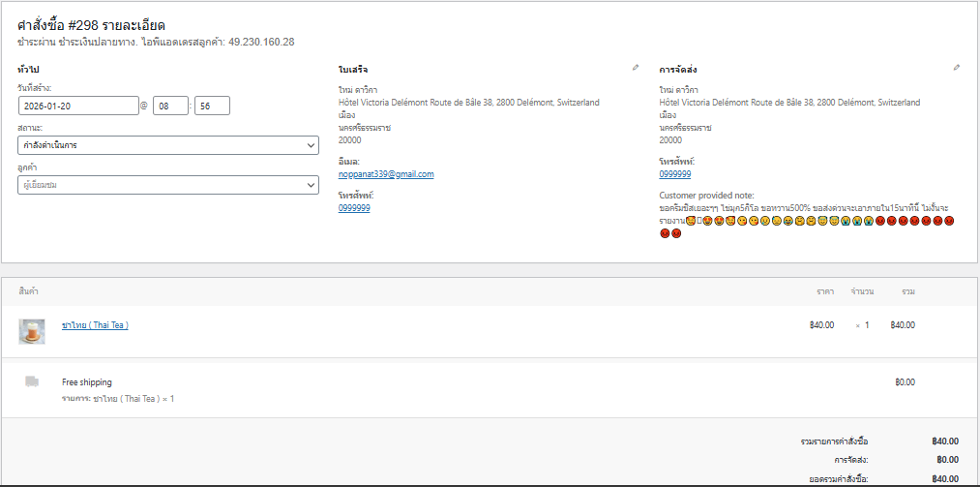Click the shipping phone number link under การจัดส่ง

coord(675,174)
